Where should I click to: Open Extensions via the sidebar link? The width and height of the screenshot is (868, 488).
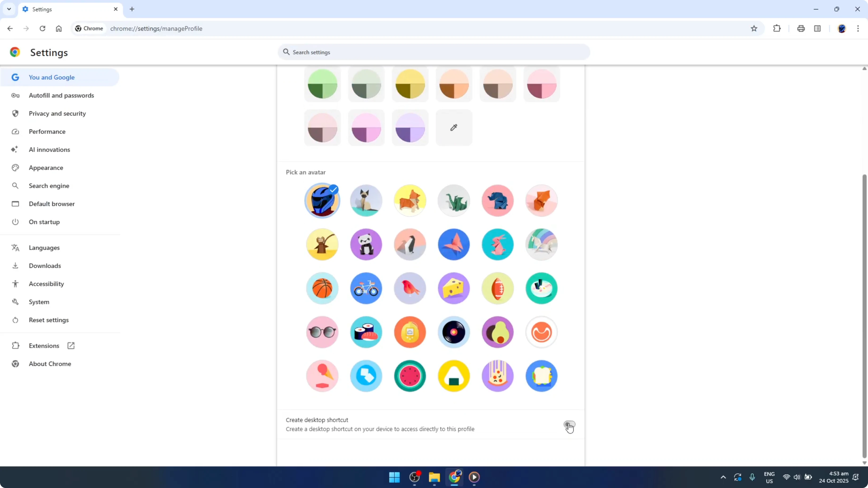[44, 346]
